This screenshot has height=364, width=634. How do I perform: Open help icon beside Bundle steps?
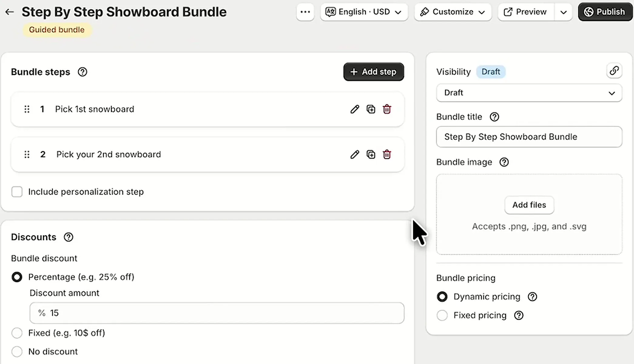83,72
